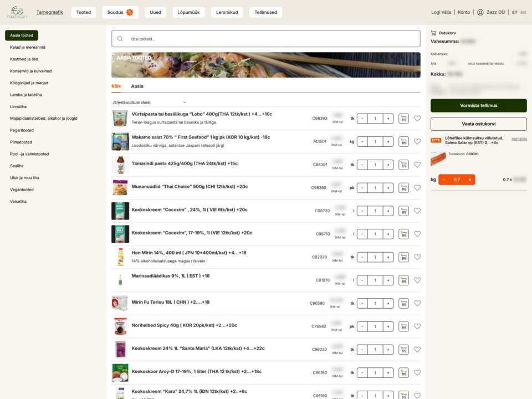Viewport: 532px width, 399px height.
Task: Open Kookoskreem Santa Maria product title
Action: coord(198,349)
